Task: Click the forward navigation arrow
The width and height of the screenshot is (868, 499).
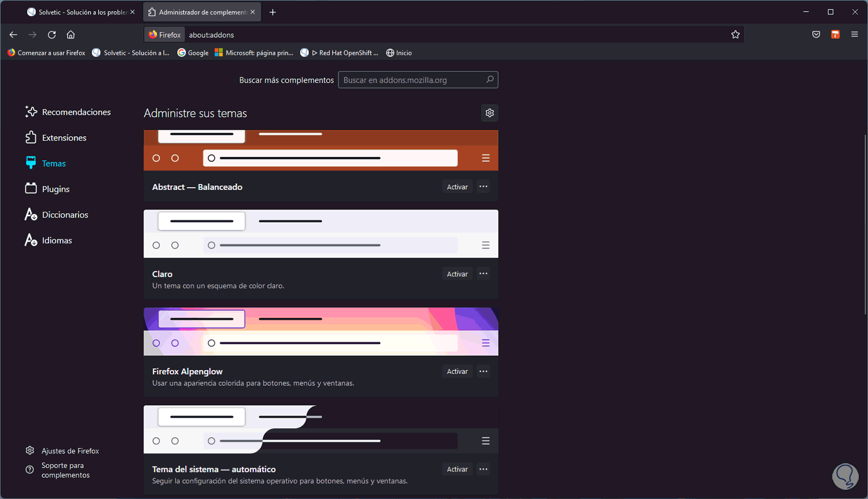Action: point(33,35)
